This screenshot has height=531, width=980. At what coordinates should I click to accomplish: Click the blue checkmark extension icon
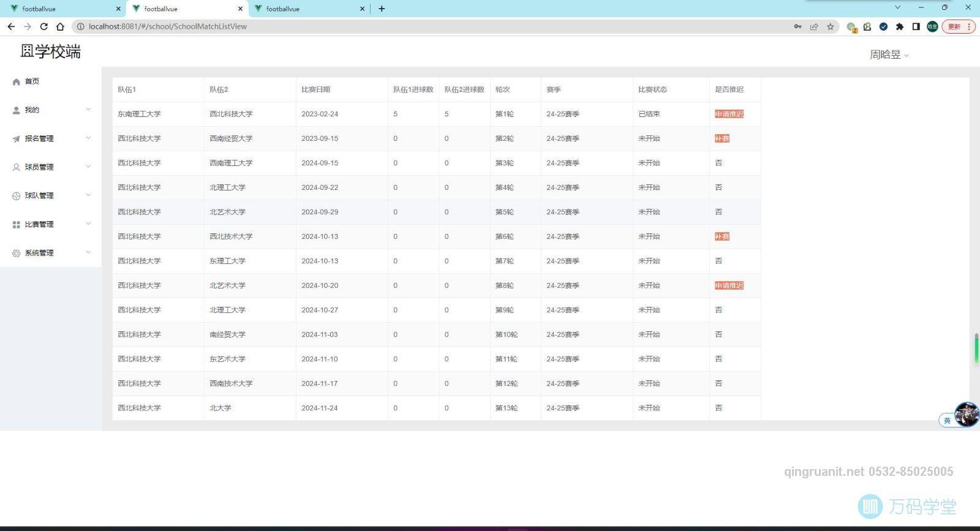pos(883,26)
